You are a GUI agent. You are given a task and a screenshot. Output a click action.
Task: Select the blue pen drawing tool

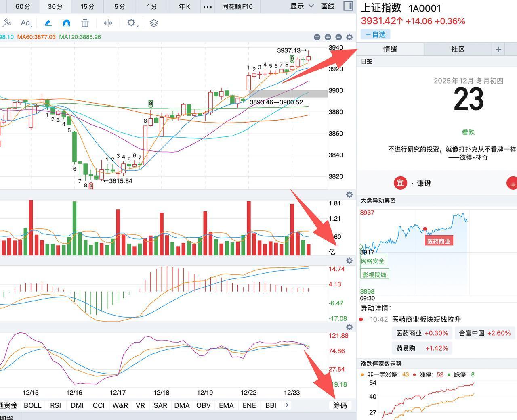48,23
